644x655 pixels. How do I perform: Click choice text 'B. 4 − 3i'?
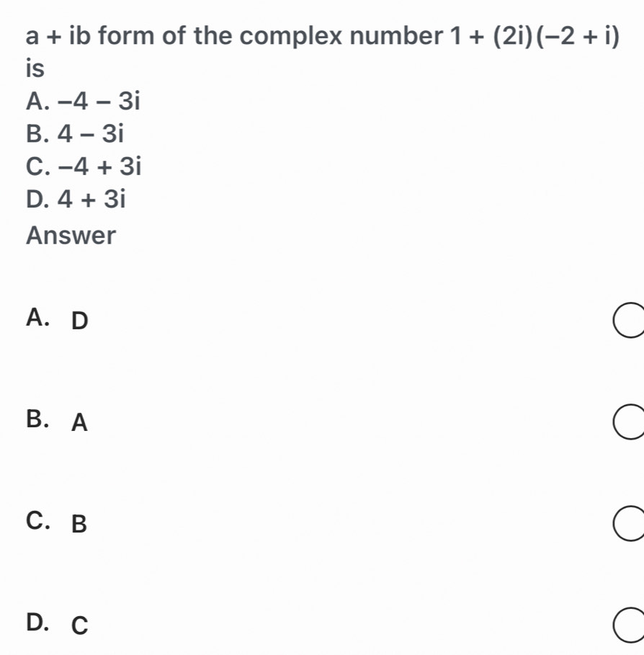coord(75,134)
